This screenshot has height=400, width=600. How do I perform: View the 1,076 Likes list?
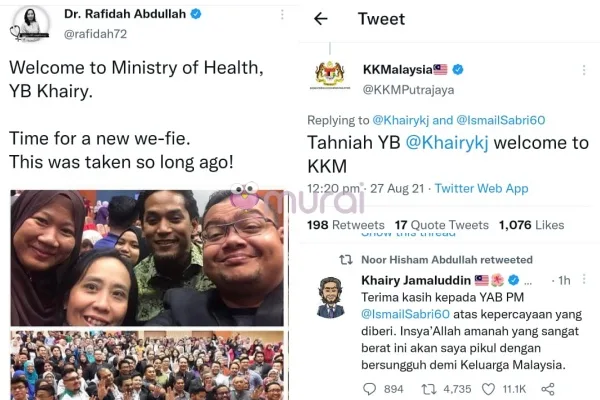(532, 225)
